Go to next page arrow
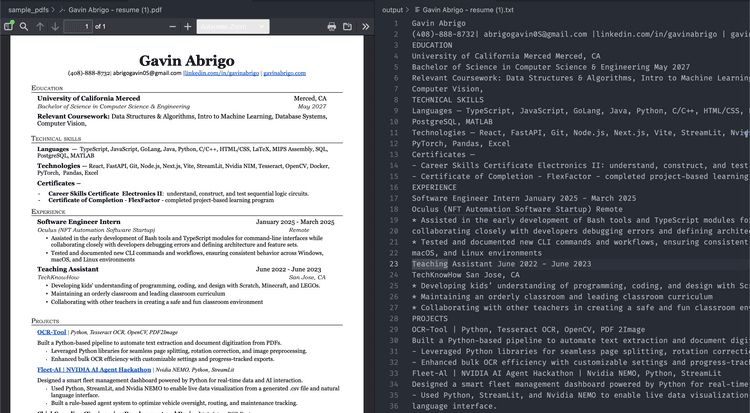This screenshot has width=750, height=413. coord(54,26)
